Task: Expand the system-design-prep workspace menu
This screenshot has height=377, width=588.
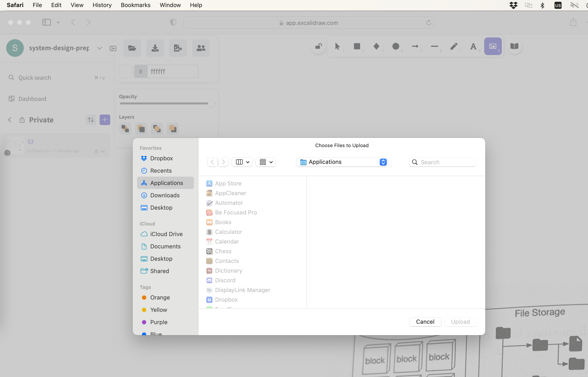Action: pos(99,48)
